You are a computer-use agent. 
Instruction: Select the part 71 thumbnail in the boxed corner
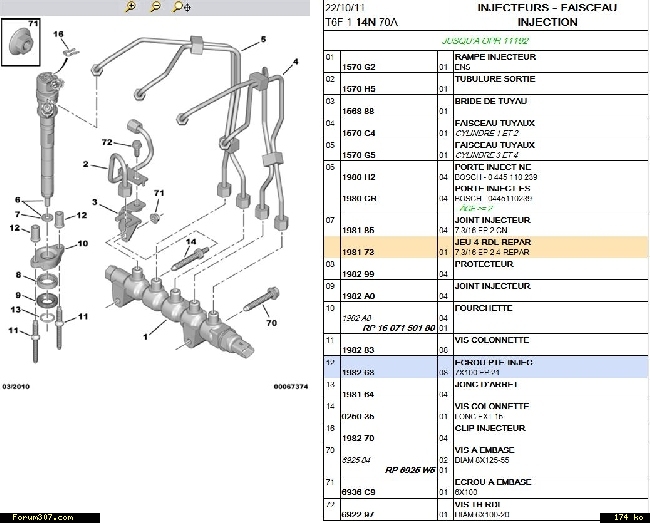click(x=21, y=41)
